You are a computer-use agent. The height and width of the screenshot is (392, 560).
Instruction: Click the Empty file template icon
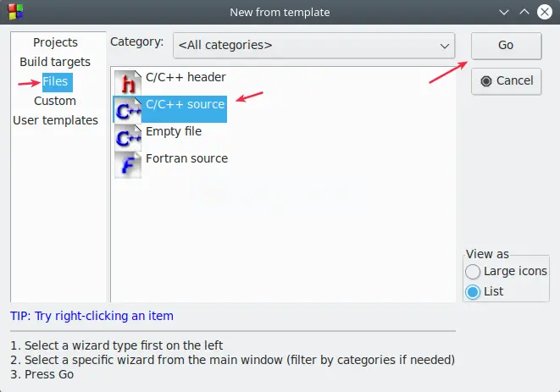(127, 136)
